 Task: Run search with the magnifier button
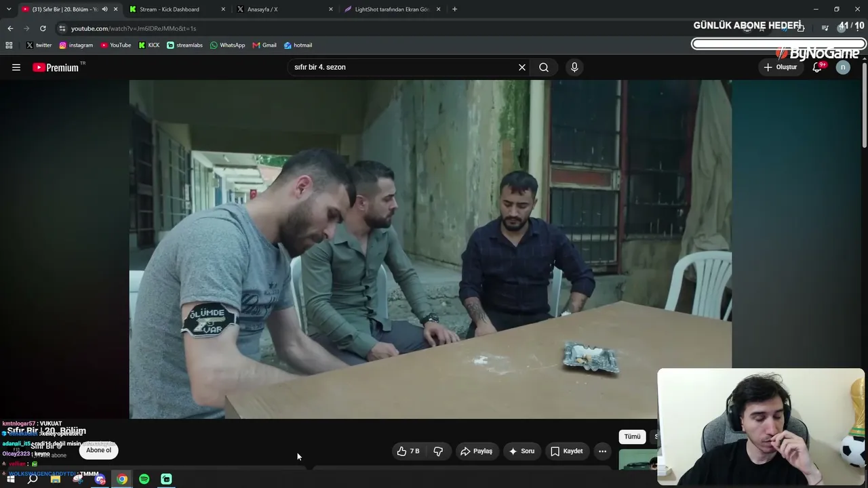(544, 67)
